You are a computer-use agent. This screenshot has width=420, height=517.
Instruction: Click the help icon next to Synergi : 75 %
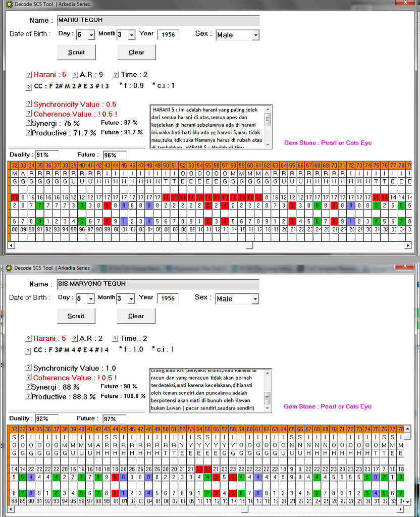tap(28, 123)
